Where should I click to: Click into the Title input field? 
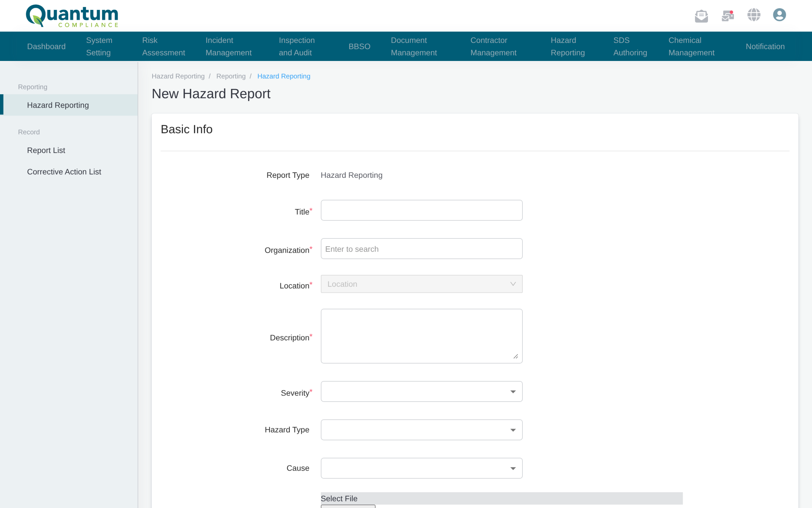click(x=422, y=210)
